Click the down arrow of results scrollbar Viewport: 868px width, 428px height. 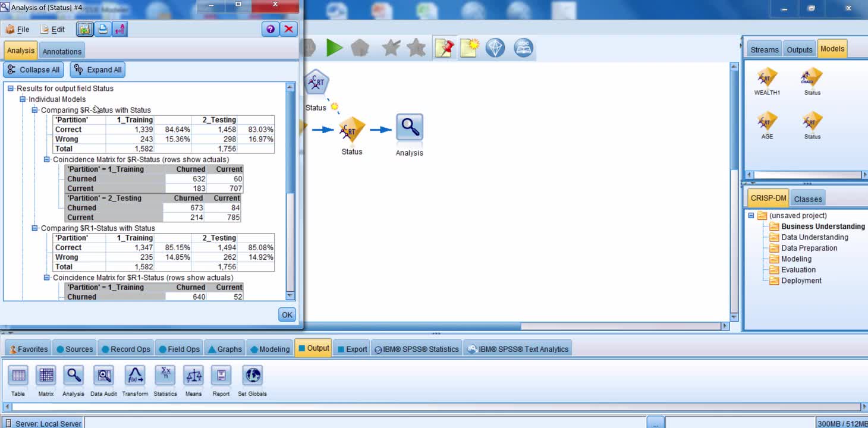point(290,295)
